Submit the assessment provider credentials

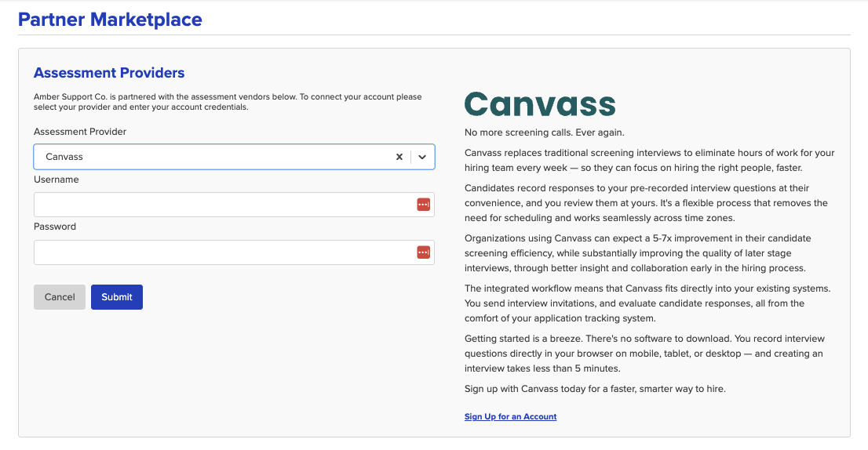tap(117, 297)
